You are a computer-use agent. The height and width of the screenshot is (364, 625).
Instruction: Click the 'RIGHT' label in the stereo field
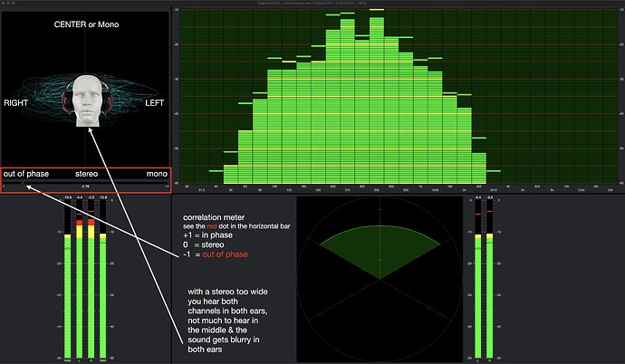pos(17,103)
